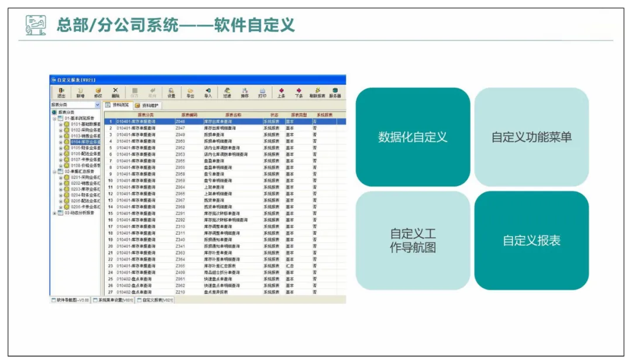
Task: Click the 退出 (Exit) toolbar icon
Action: pos(61,92)
